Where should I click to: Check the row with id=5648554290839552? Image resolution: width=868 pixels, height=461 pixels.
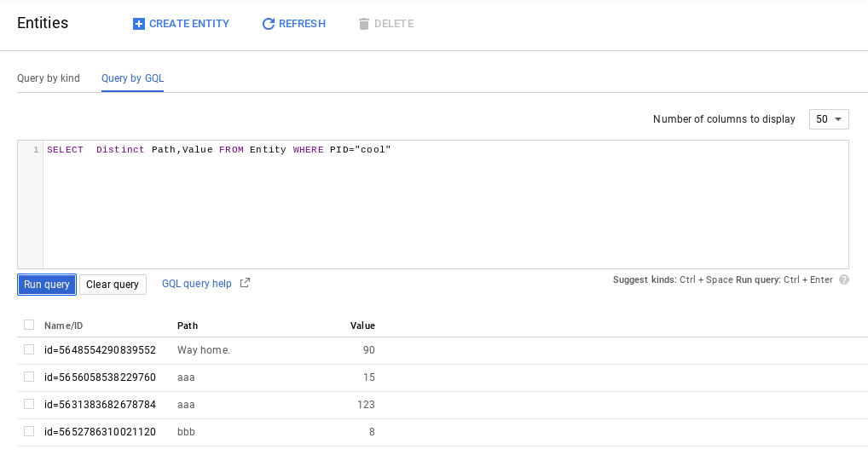[x=29, y=349]
